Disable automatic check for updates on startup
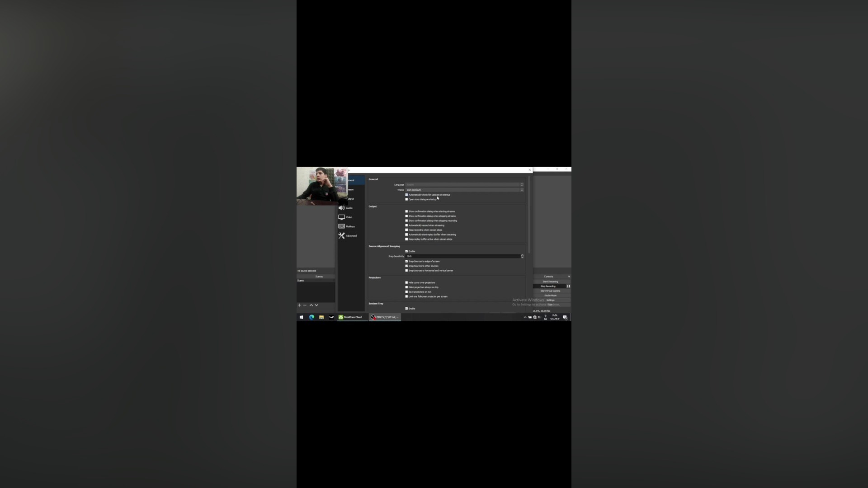The image size is (868, 488). 406,195
